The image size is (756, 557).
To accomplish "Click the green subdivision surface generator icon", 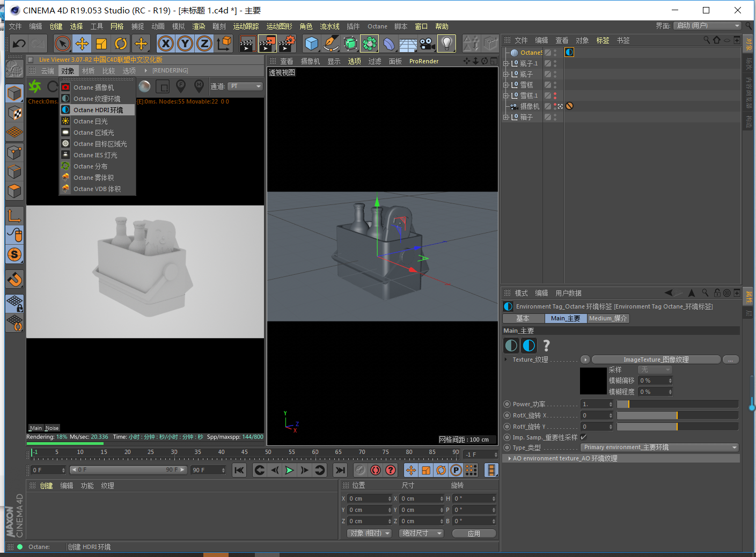I will pos(350,43).
